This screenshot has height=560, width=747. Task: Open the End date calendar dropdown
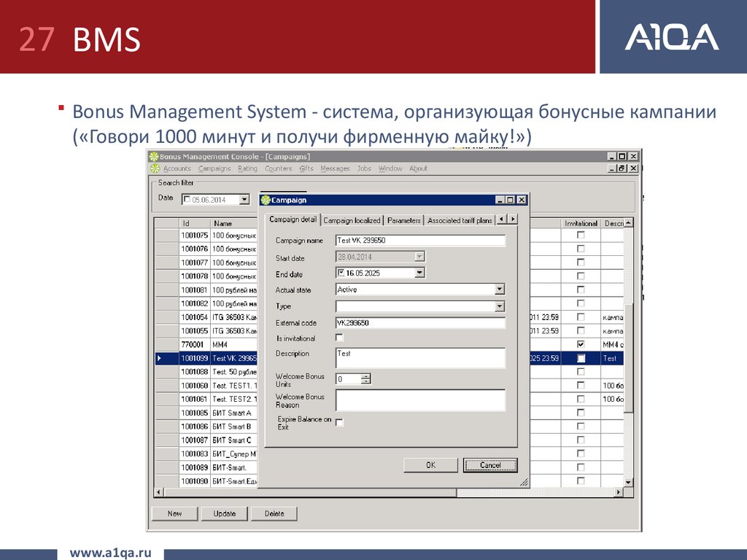[419, 273]
